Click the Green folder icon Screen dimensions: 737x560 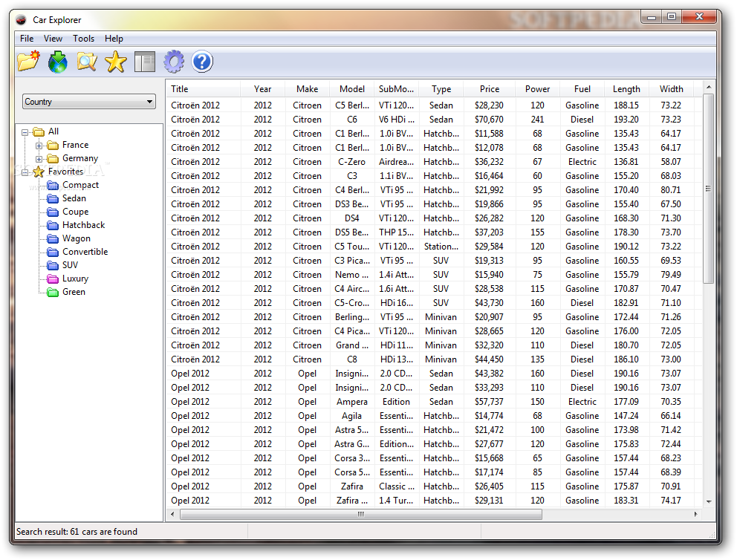pos(53,292)
